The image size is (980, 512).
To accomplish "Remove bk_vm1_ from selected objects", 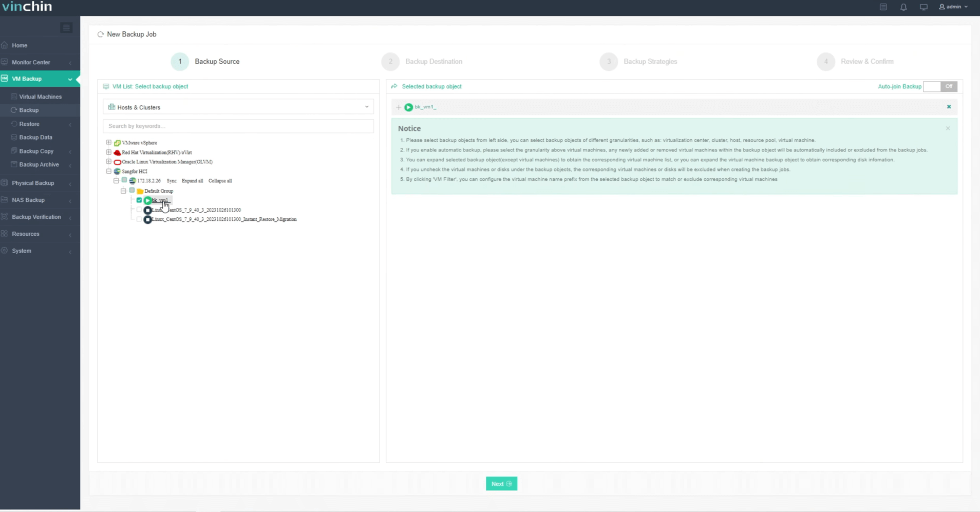I will [x=949, y=107].
